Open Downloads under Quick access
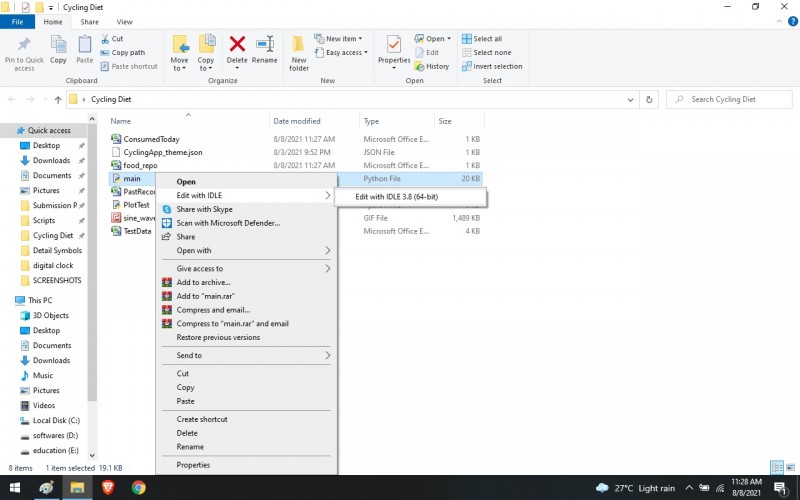Viewport: 800px width, 500px height. pyautogui.click(x=51, y=160)
